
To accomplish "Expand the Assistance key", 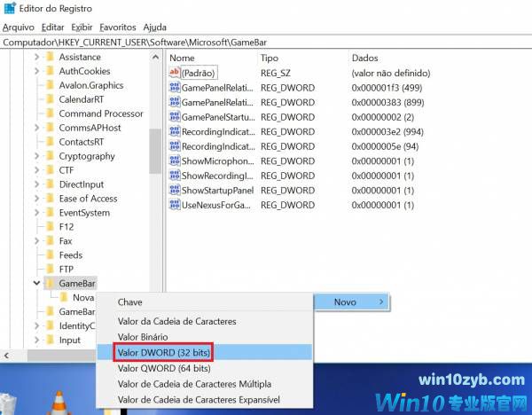I will [36, 57].
